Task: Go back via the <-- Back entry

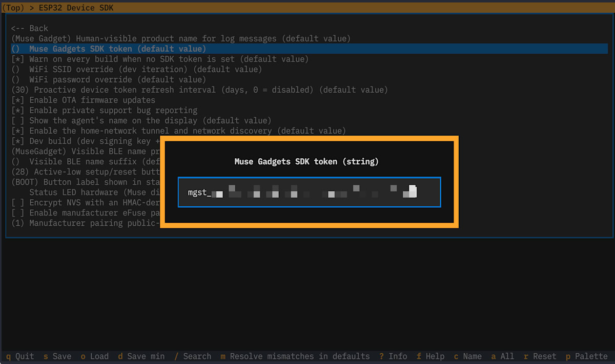Action: [x=29, y=28]
